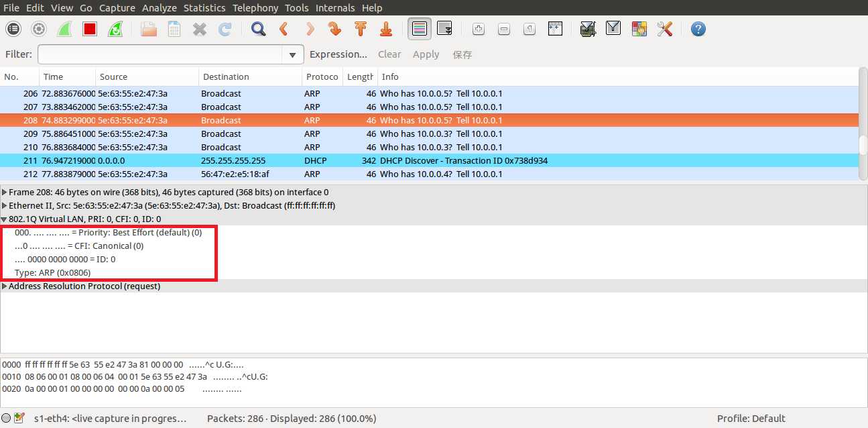Open capture options gear icon

click(x=39, y=29)
